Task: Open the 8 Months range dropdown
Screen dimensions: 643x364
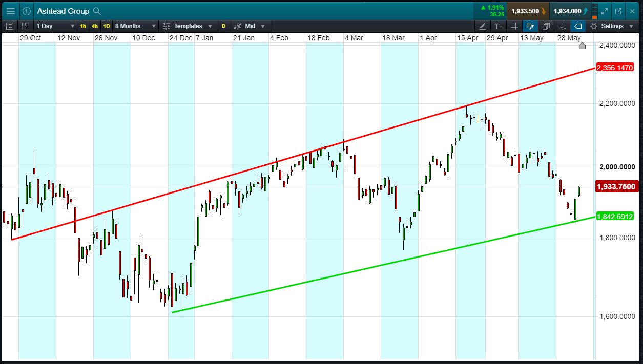Action: (136, 26)
